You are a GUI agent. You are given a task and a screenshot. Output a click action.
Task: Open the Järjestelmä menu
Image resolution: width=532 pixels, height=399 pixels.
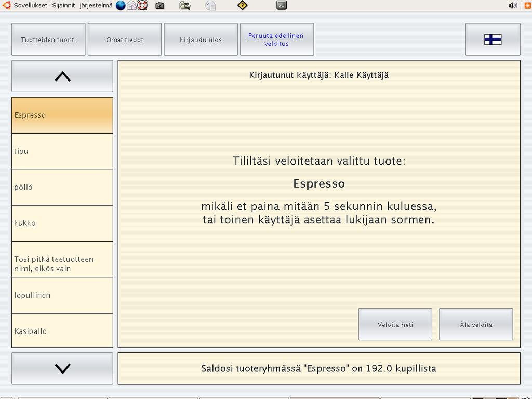[96, 5]
